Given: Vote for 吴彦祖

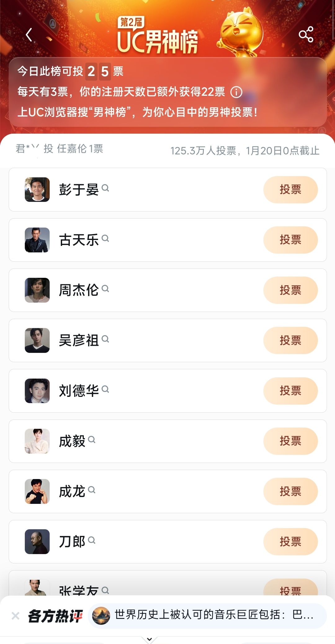Looking at the screenshot, I should click(x=291, y=340).
